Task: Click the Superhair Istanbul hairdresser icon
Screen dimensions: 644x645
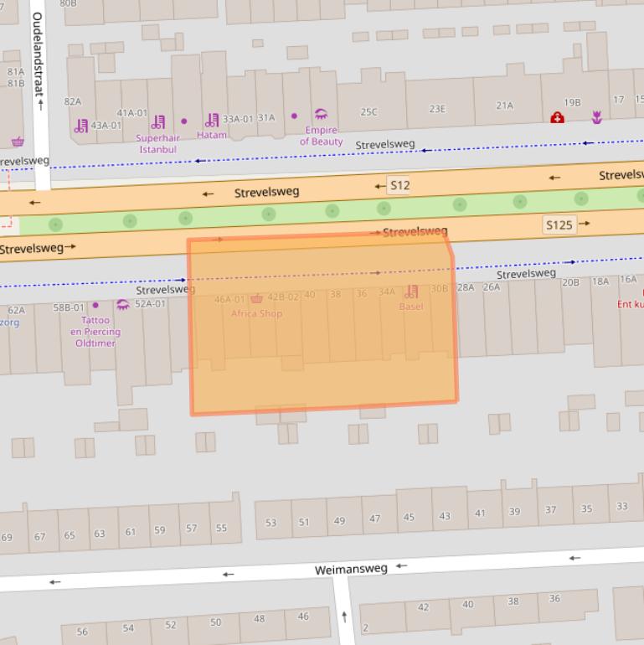Action: click(x=158, y=122)
